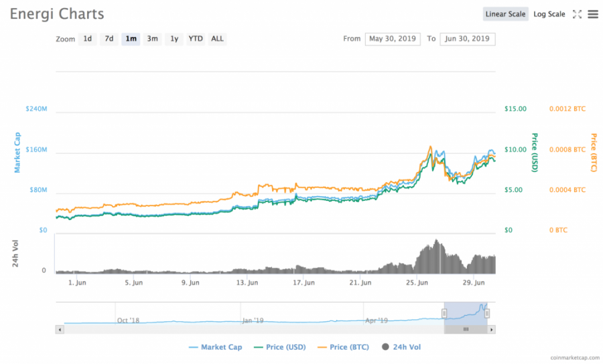The width and height of the screenshot is (603, 364).
Task: Click the 13. Jun date label
Action: (247, 282)
